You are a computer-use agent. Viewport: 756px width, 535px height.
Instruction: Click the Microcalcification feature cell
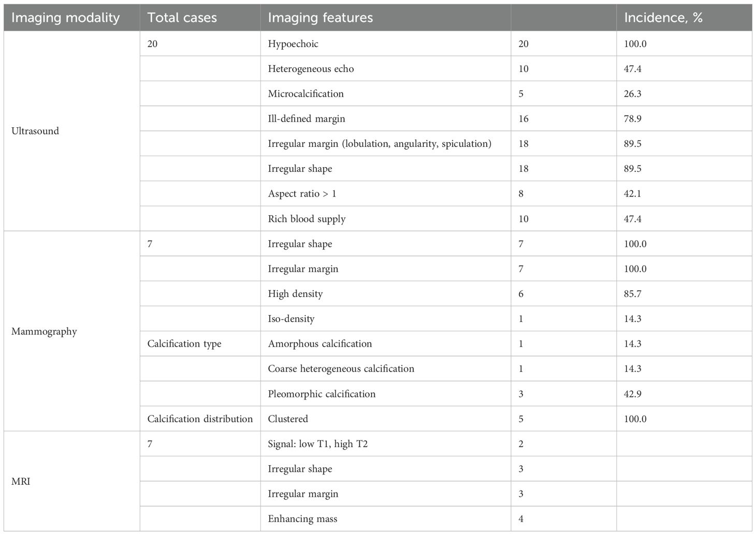click(306, 94)
